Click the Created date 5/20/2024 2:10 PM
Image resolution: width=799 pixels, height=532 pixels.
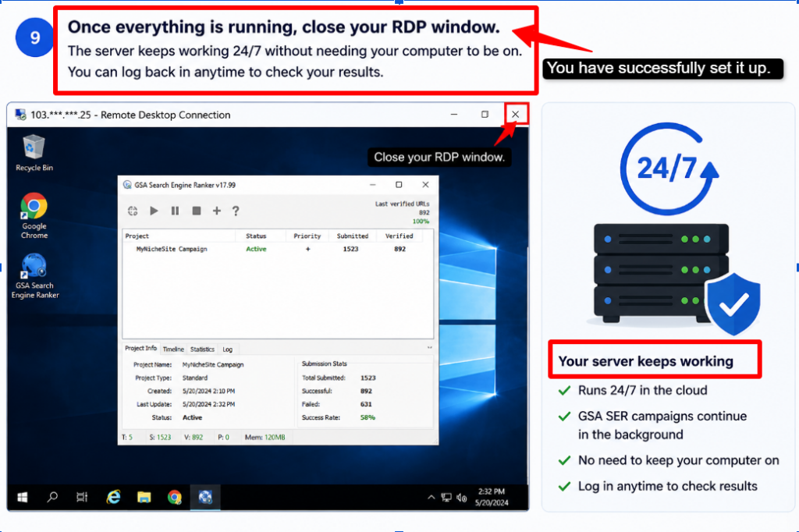[x=208, y=392]
